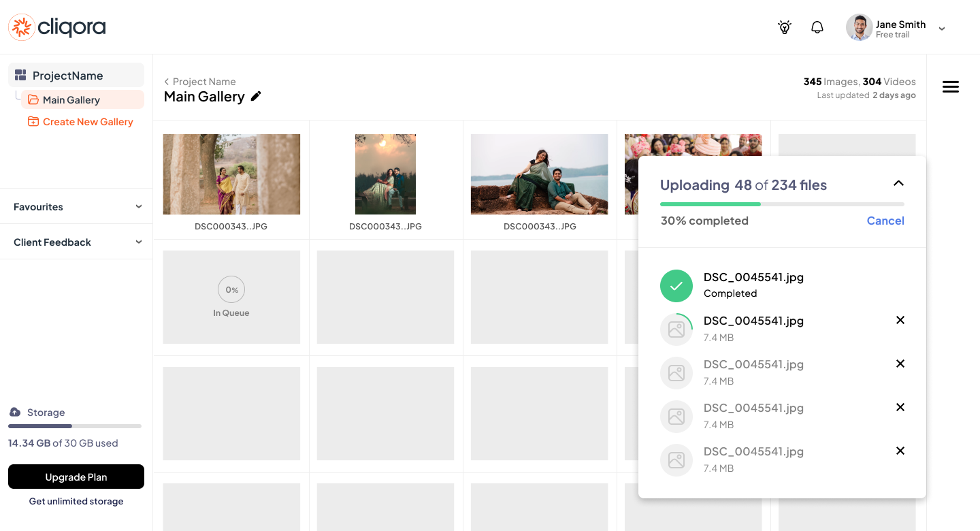This screenshot has width=980, height=531.
Task: Click the '345 Images, 304 Videos' count
Action: 860,82
